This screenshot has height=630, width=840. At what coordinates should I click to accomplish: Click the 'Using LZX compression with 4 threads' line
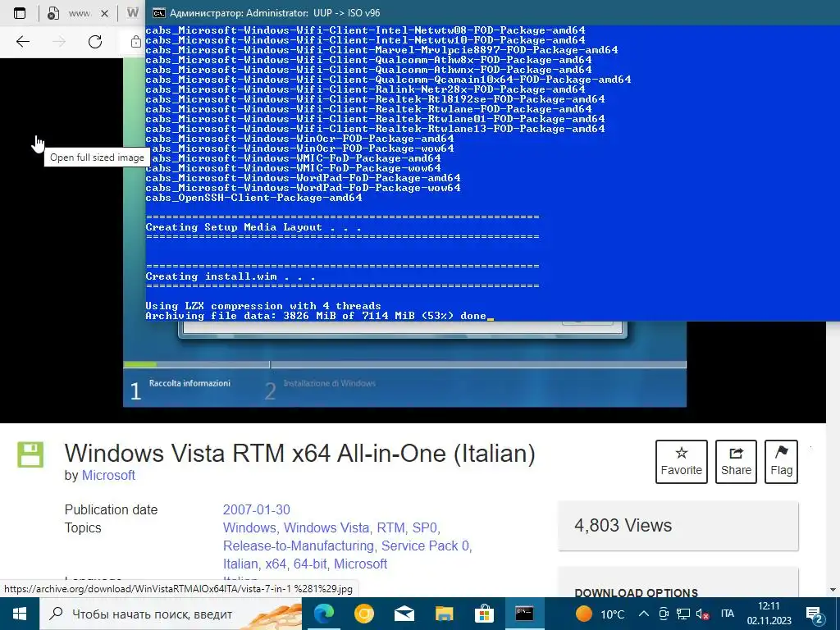coord(263,306)
